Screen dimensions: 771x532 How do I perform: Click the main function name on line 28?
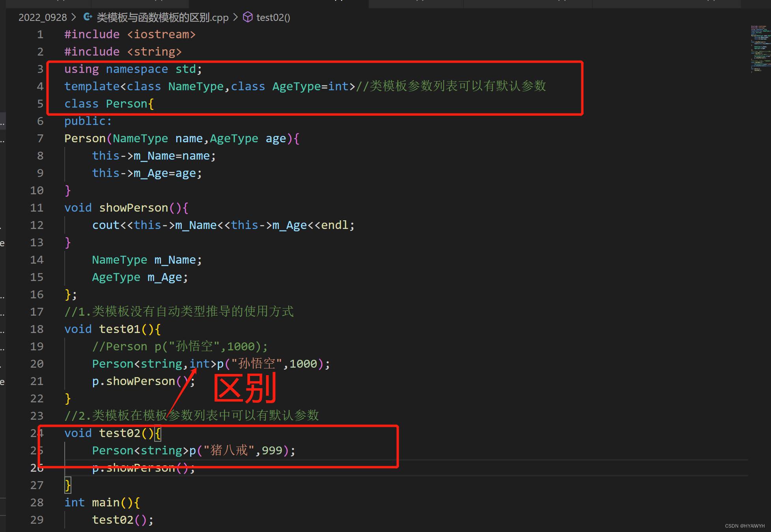pos(106,502)
